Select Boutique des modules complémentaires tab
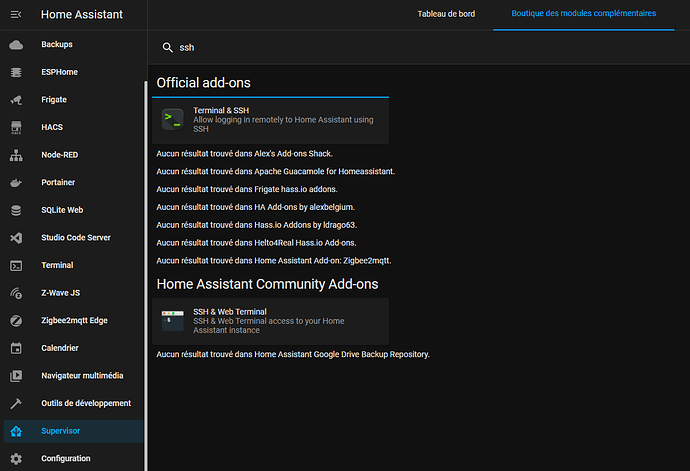 584,14
